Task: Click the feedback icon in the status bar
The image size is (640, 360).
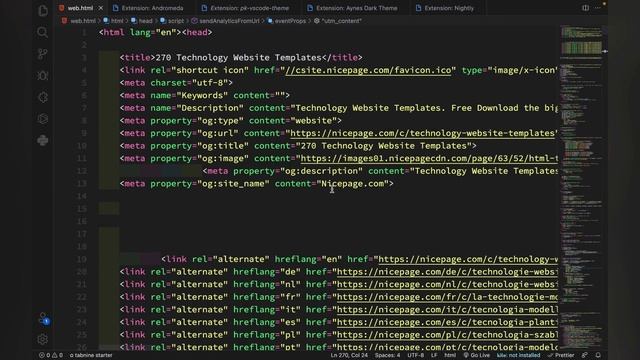Action: click(585, 355)
